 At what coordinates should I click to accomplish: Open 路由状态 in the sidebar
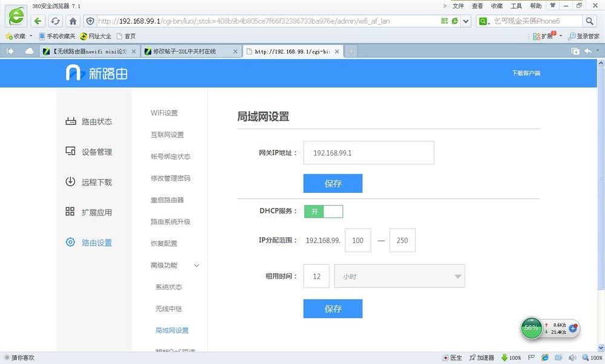(x=89, y=122)
